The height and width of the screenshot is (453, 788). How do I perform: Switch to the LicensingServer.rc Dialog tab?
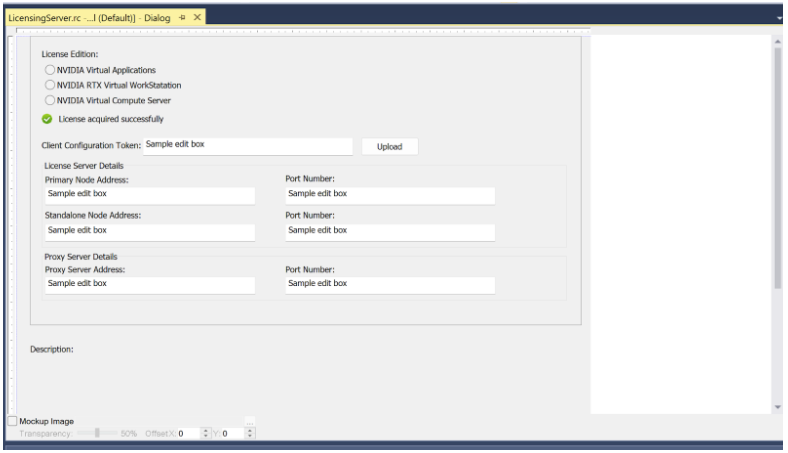pos(90,18)
